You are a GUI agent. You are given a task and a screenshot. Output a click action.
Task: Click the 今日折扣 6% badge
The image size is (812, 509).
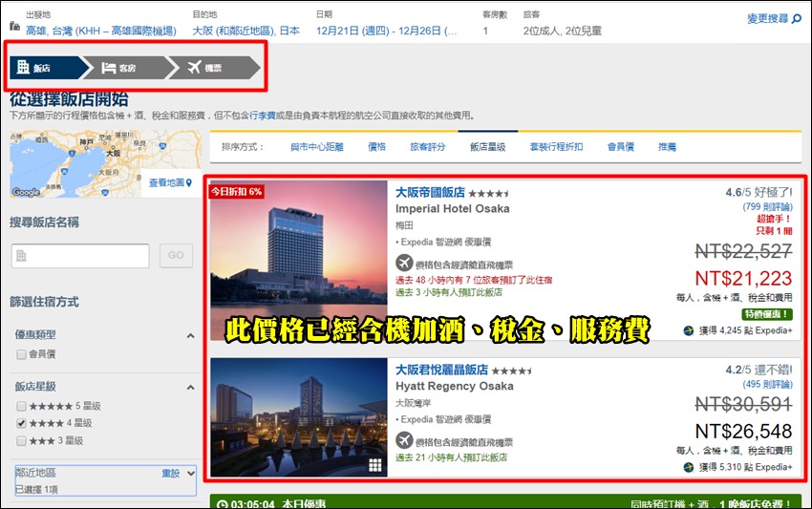pyautogui.click(x=237, y=192)
